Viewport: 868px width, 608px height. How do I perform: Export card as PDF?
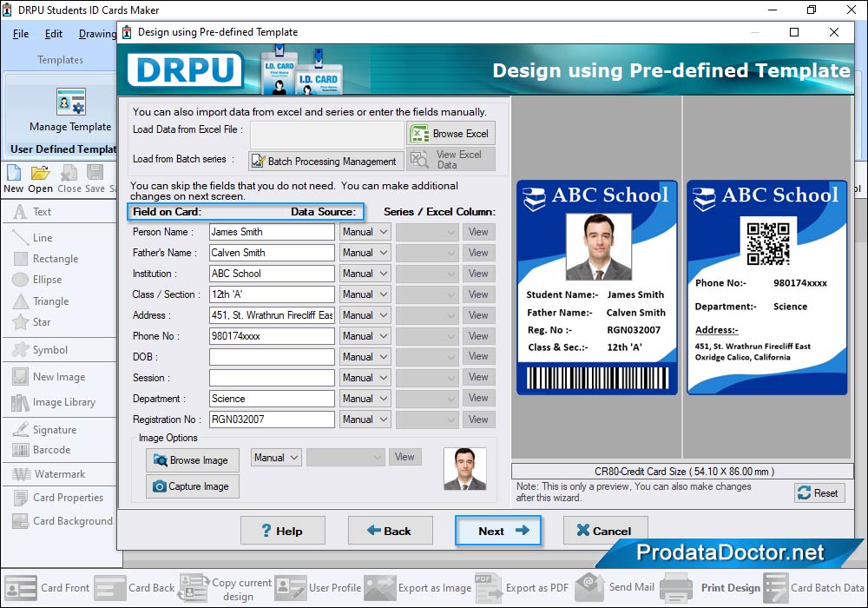pos(522,587)
